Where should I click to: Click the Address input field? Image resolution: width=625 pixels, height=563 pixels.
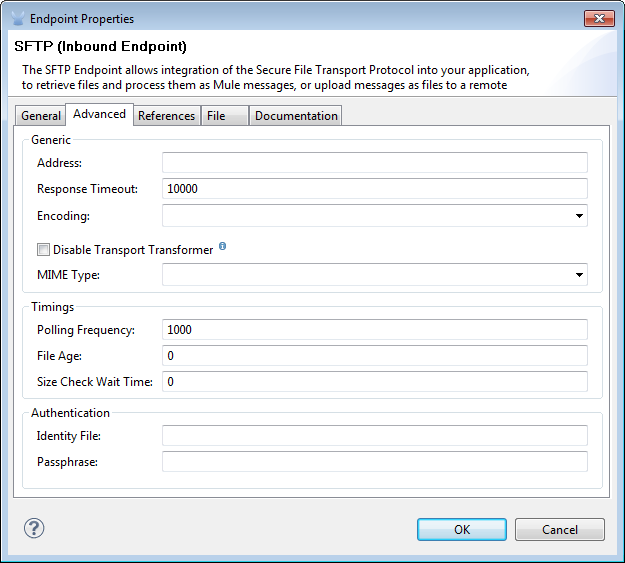click(374, 163)
